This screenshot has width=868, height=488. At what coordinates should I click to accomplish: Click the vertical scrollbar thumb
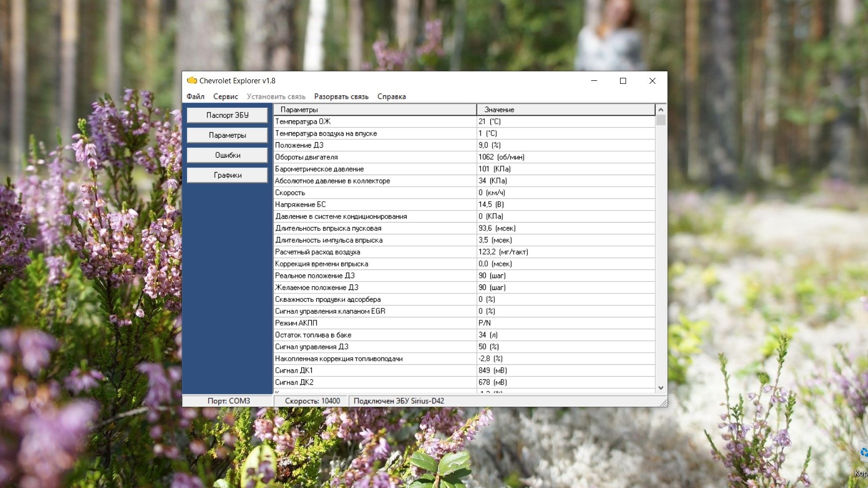click(x=661, y=120)
